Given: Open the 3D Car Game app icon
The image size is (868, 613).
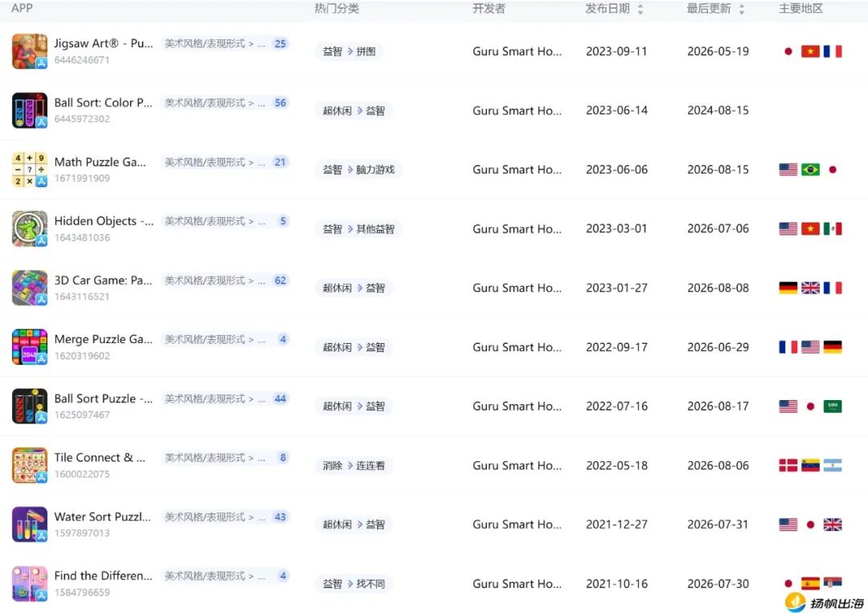Looking at the screenshot, I should [30, 288].
